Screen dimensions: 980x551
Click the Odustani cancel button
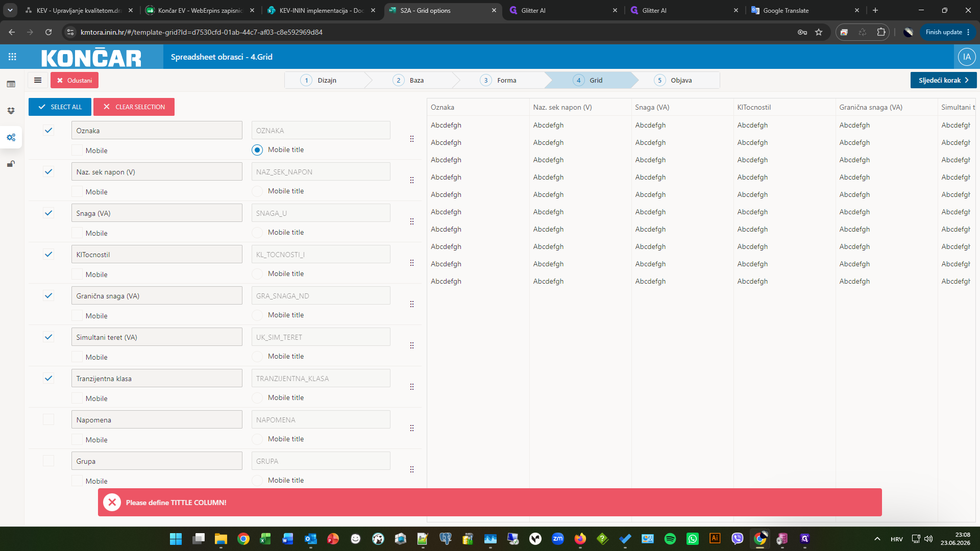75,80
